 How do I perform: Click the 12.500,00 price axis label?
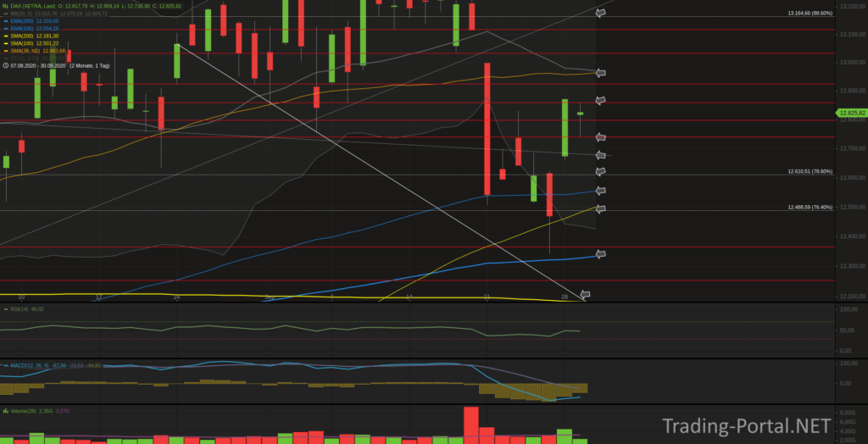coord(853,207)
